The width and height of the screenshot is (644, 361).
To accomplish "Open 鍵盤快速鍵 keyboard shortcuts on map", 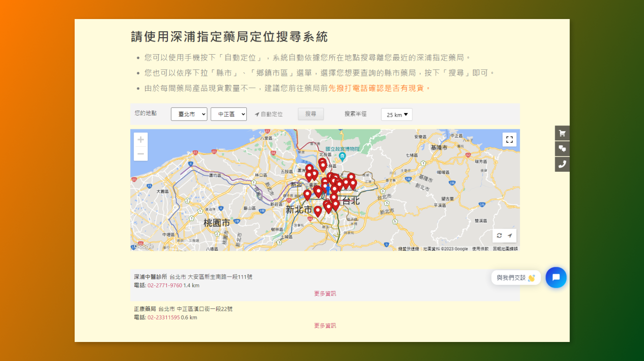I will coord(408,249).
